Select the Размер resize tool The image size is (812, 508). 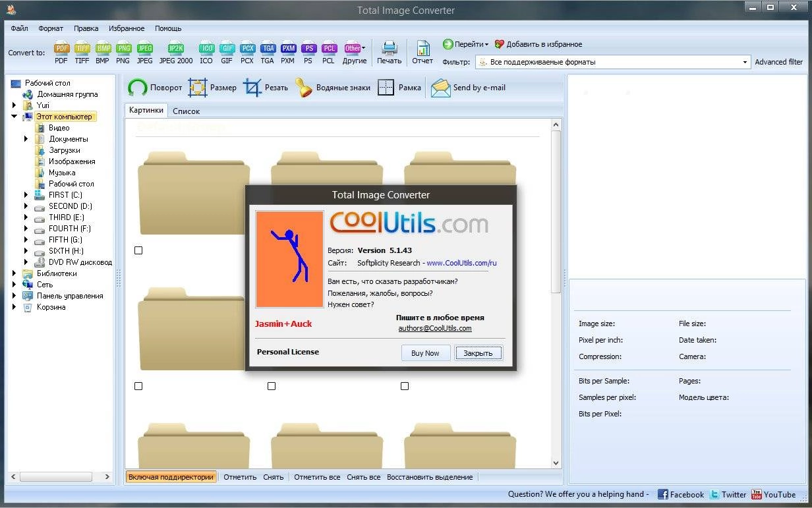click(212, 88)
